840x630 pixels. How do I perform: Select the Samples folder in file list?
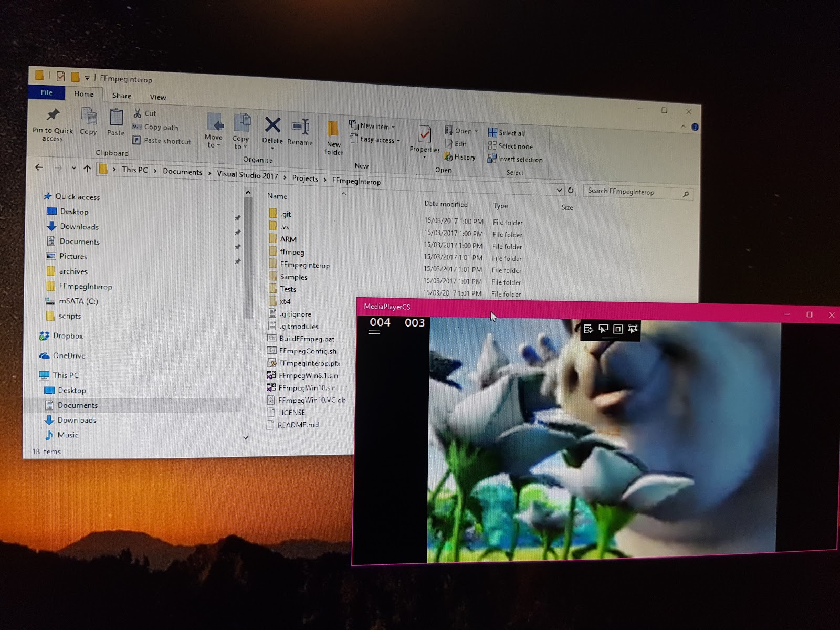[x=288, y=277]
